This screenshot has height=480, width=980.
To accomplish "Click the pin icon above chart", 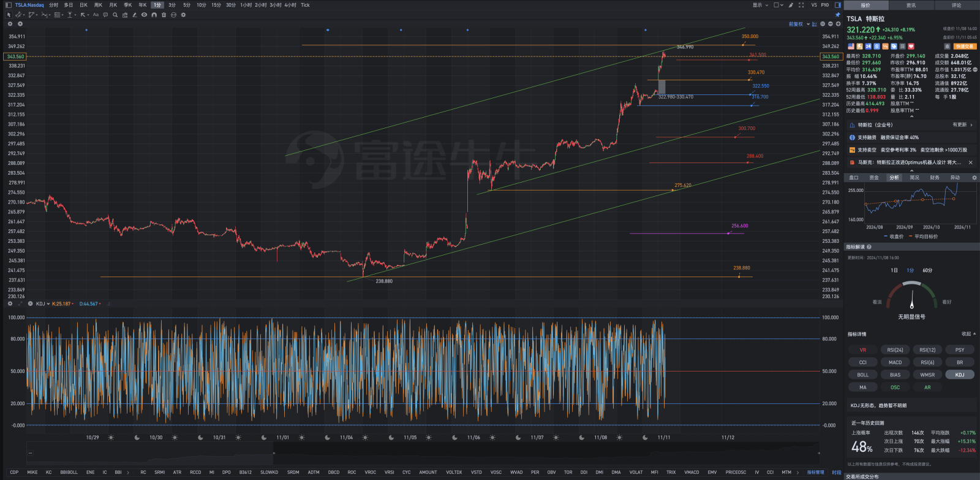I will coord(838,15).
